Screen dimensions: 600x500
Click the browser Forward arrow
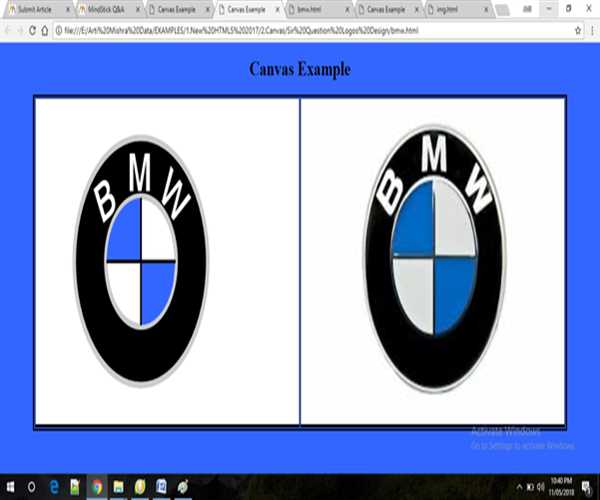[19, 31]
